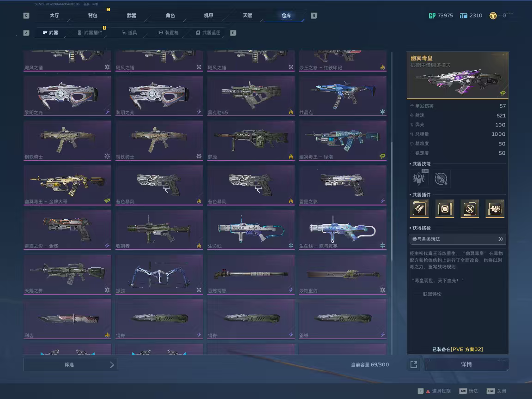
Task: Click the share/export icon beside 详情
Action: [413, 364]
